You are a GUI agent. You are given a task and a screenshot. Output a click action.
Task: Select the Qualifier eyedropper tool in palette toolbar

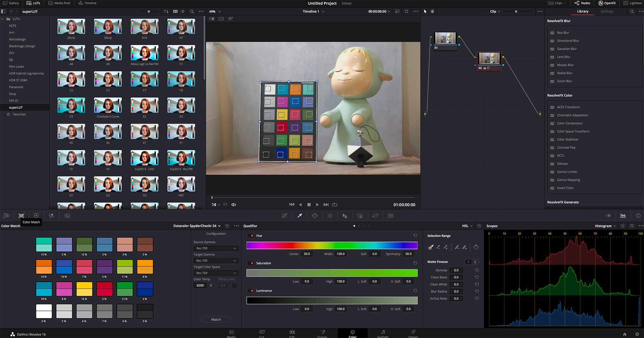(300, 216)
